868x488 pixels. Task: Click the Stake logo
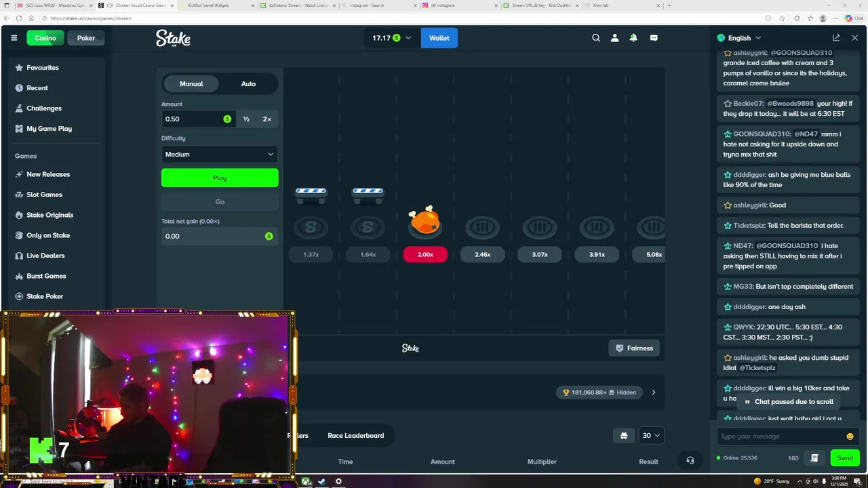[x=173, y=38]
